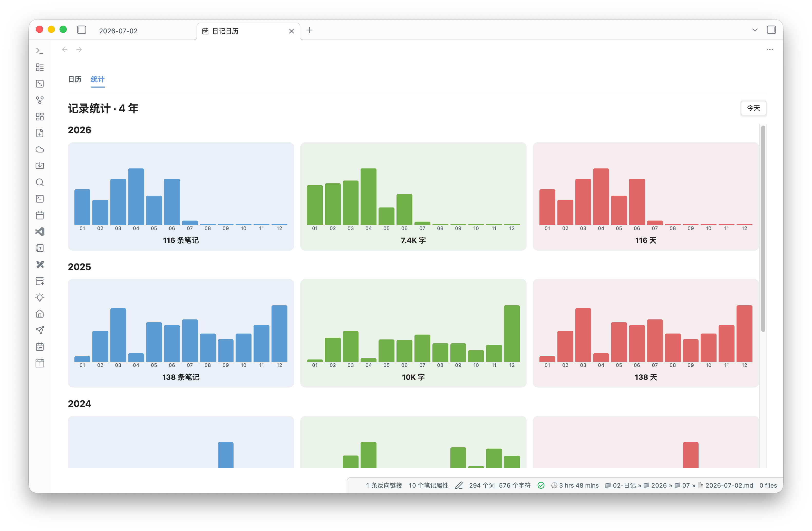Open search with the magnifying glass icon

tap(40, 182)
